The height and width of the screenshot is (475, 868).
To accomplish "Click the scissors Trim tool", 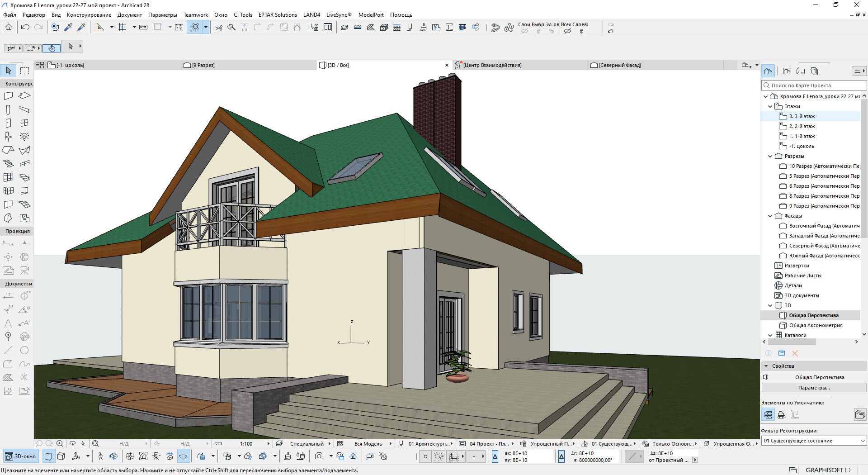I will point(218,28).
